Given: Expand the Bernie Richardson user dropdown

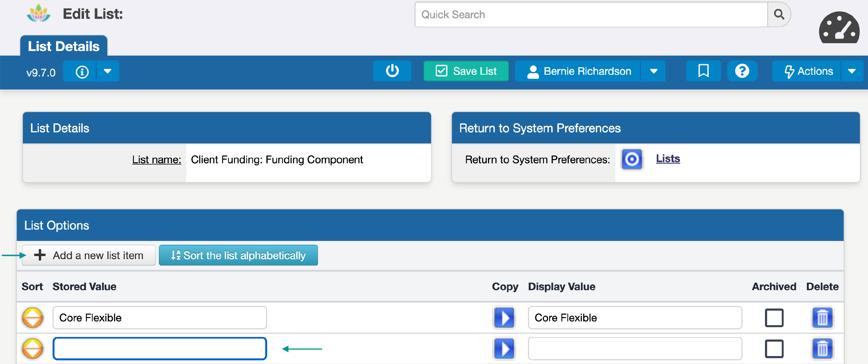Looking at the screenshot, I should point(653,71).
